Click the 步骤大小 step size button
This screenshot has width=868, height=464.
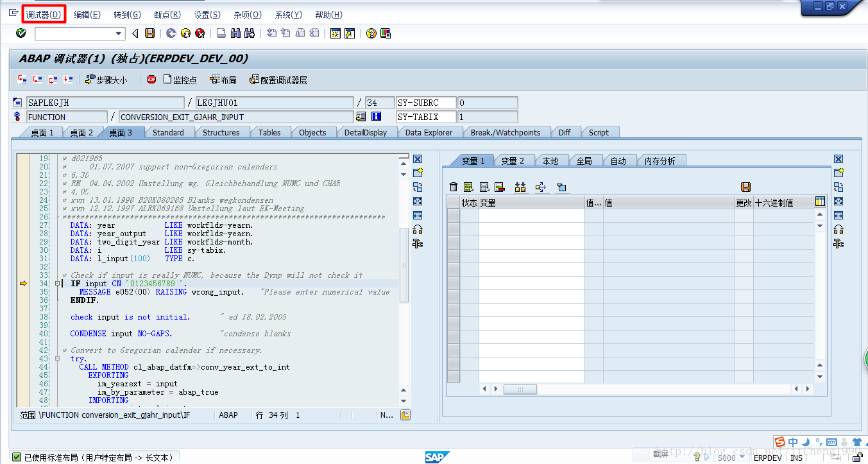pyautogui.click(x=106, y=80)
